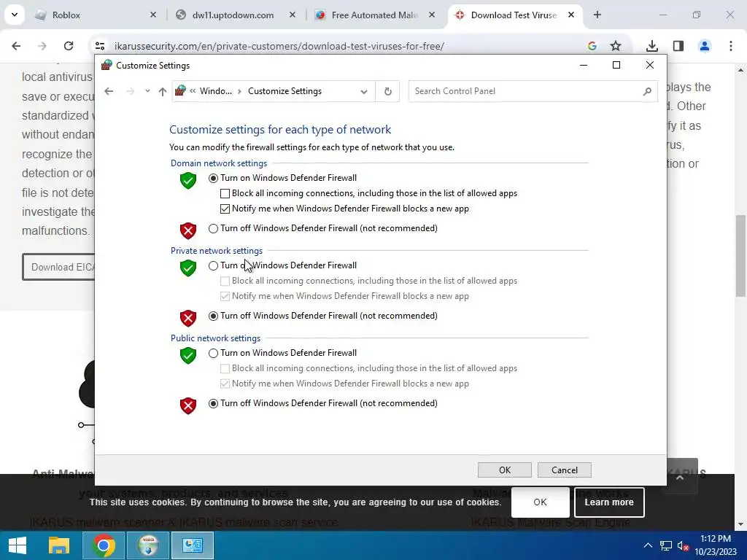Turn on firewall for Public network

214,354
